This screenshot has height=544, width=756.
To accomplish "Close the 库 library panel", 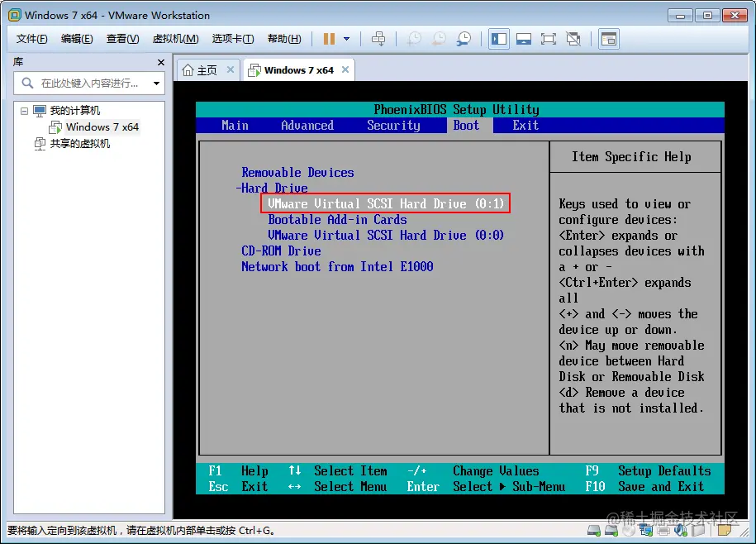I will (x=161, y=62).
